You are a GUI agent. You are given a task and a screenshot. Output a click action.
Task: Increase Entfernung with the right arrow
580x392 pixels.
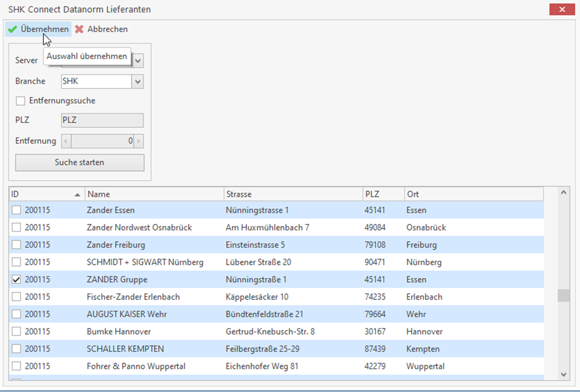coord(139,142)
